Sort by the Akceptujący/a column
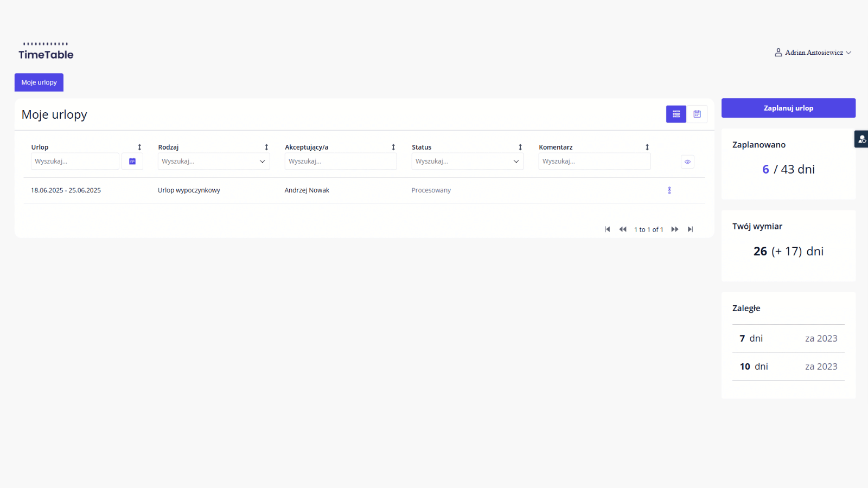868x488 pixels. (393, 147)
